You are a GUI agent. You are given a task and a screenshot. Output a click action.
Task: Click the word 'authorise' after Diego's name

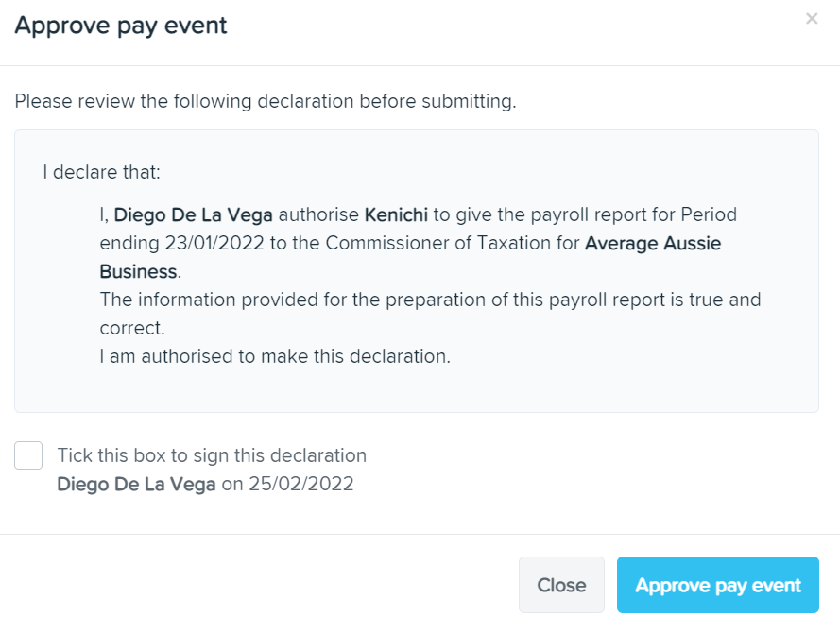[318, 214]
